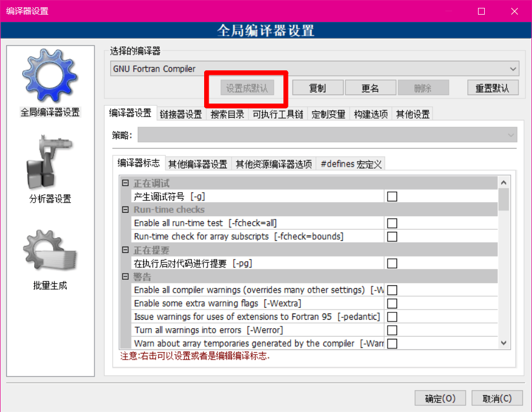Click scrollbar down arrow in flags list

[x=504, y=343]
